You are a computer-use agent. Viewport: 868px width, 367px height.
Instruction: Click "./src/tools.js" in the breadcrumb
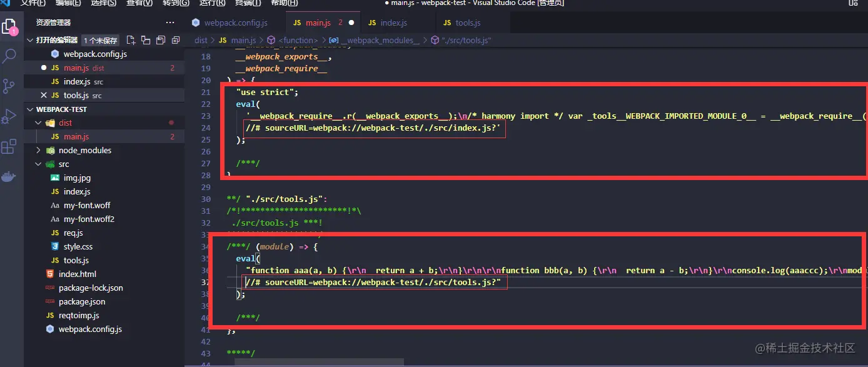[468, 40]
